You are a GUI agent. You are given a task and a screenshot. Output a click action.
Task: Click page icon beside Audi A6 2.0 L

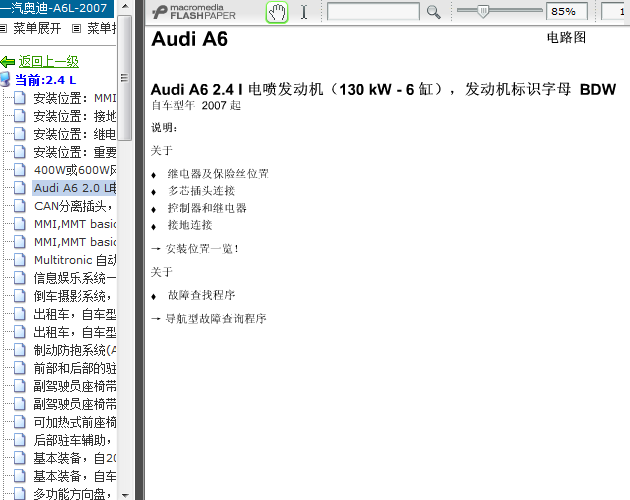pos(19,188)
